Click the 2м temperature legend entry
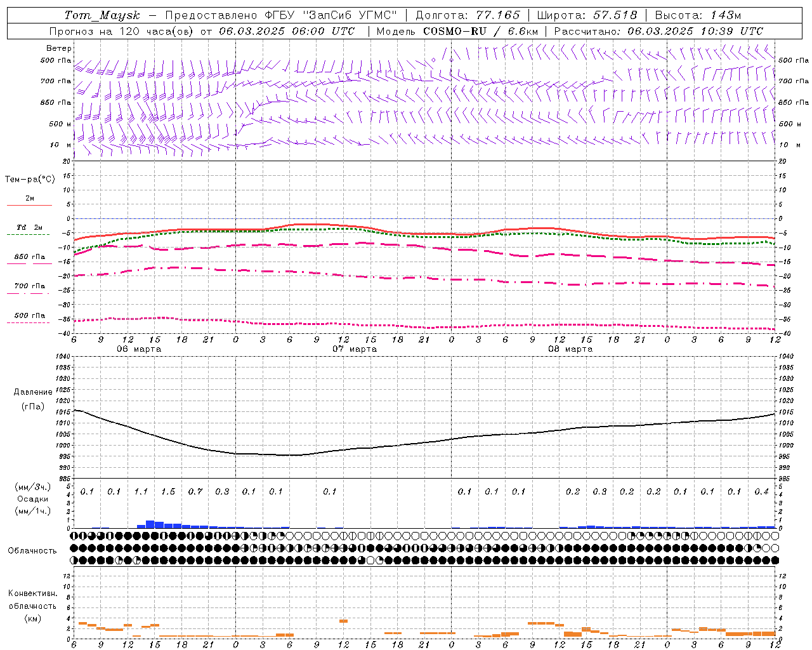This screenshot has height=650, width=812. 30,199
